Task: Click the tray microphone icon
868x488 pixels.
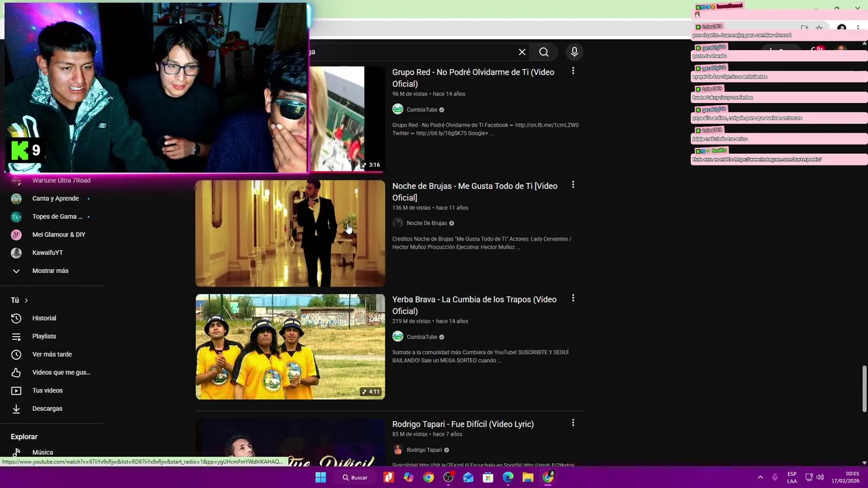Action: [x=774, y=477]
